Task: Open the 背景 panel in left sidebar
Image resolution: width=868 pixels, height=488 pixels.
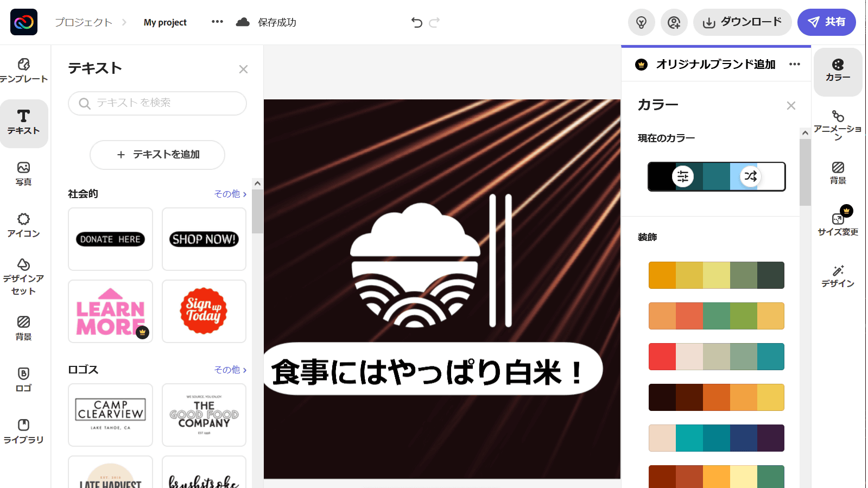Action: pyautogui.click(x=24, y=328)
